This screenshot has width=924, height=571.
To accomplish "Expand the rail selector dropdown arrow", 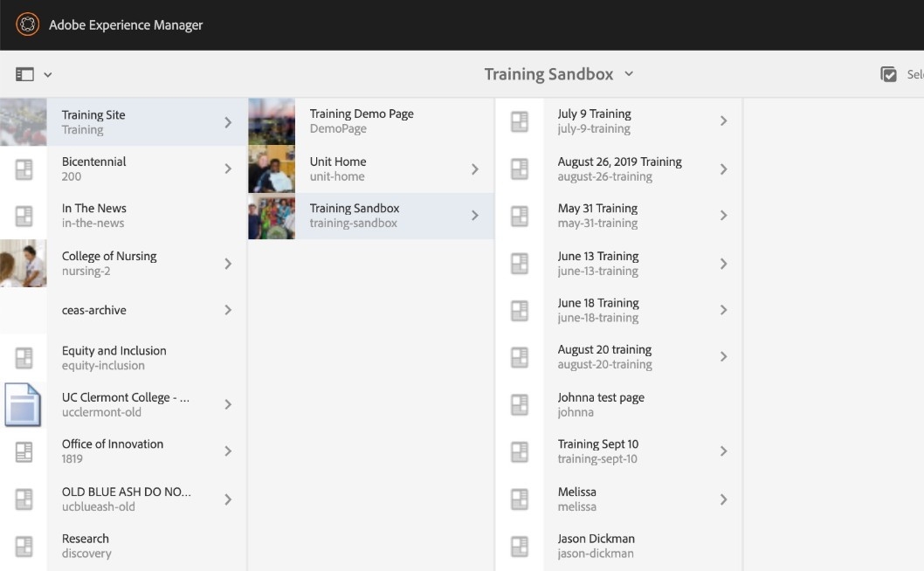I will coord(48,75).
